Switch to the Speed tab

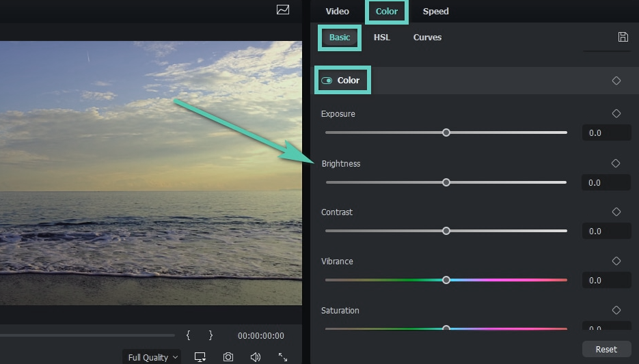[435, 12]
